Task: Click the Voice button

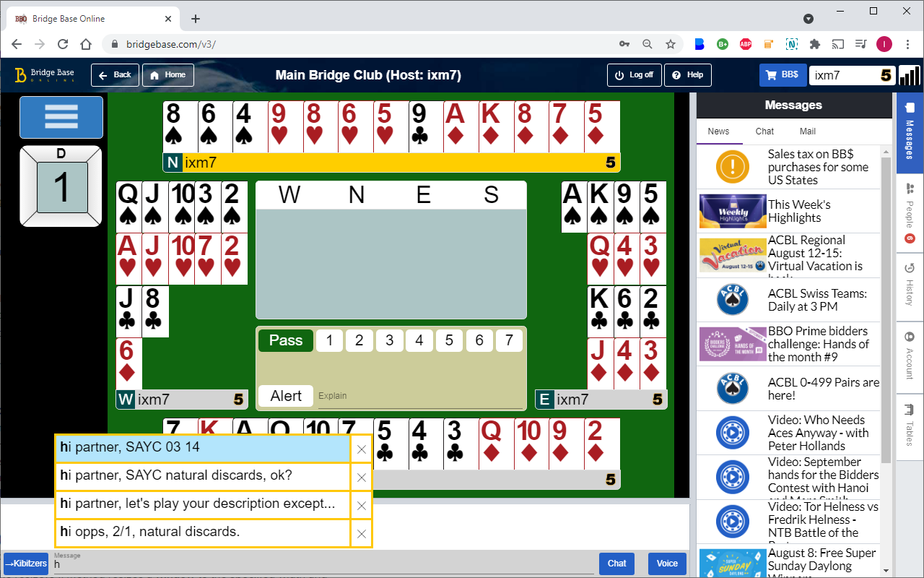Action: point(667,564)
